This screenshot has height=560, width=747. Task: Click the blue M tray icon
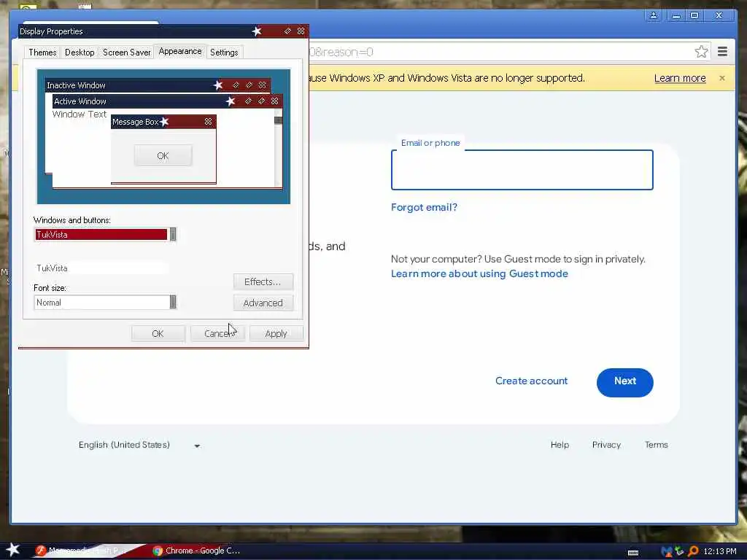pos(666,551)
